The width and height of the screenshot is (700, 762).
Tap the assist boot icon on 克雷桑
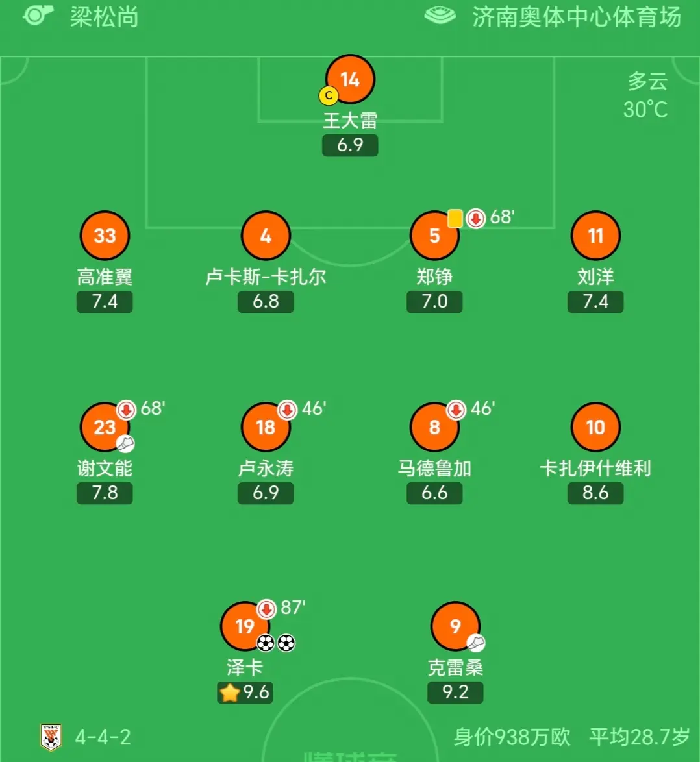pyautogui.click(x=476, y=643)
